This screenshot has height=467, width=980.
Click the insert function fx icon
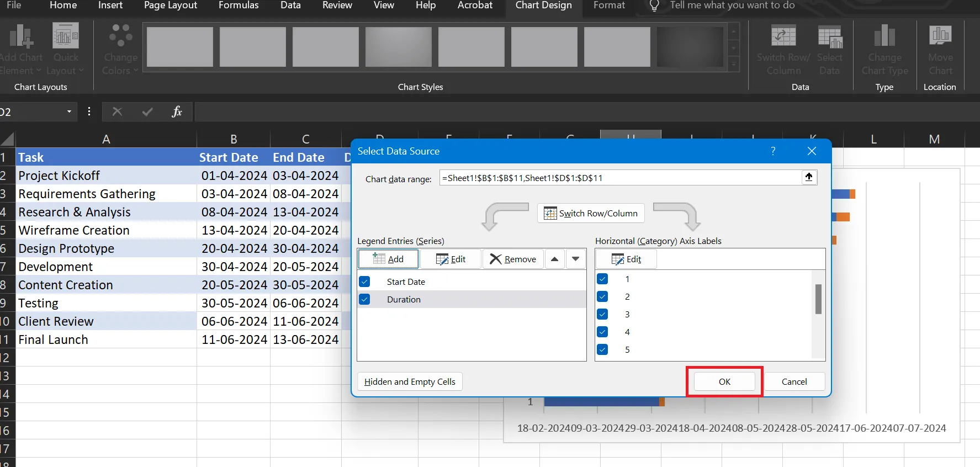pyautogui.click(x=177, y=112)
